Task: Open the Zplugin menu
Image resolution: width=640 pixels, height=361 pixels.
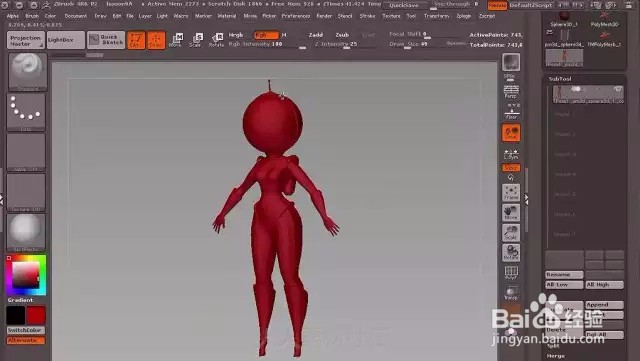Action: point(464,16)
